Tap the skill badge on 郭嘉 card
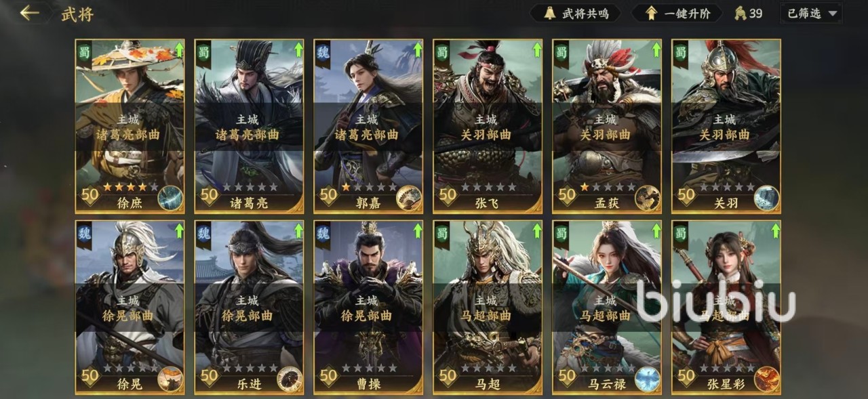This screenshot has height=399, width=868. coord(409,198)
